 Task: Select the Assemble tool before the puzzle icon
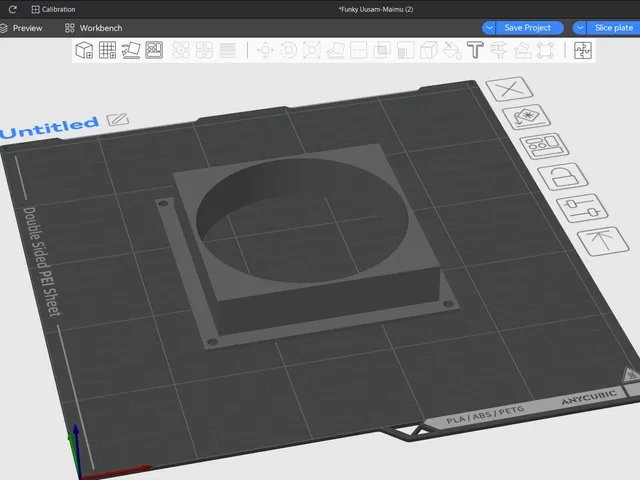point(546,50)
